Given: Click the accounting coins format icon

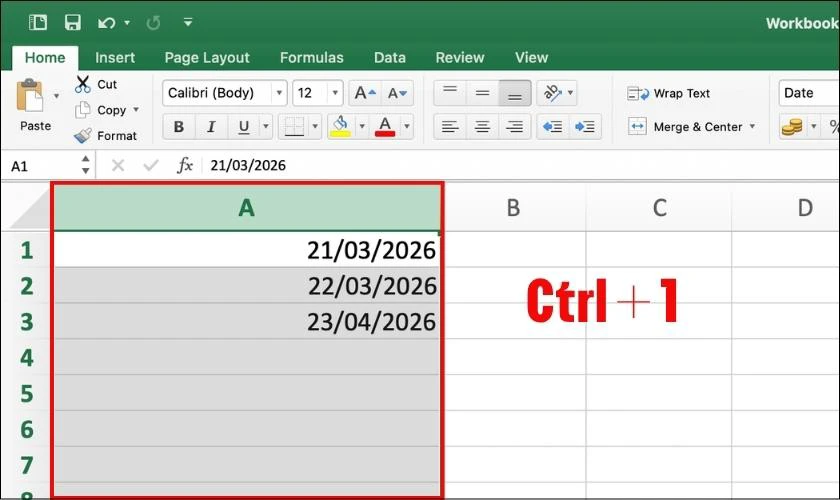Looking at the screenshot, I should 792,127.
